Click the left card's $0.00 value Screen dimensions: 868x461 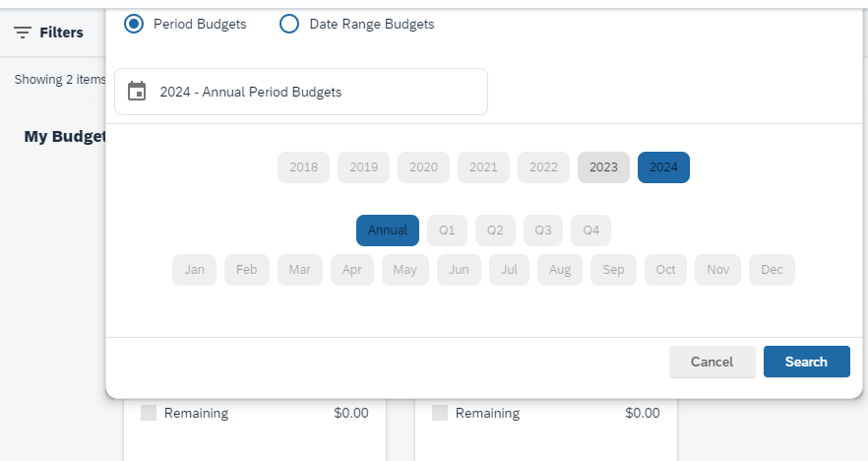351,414
